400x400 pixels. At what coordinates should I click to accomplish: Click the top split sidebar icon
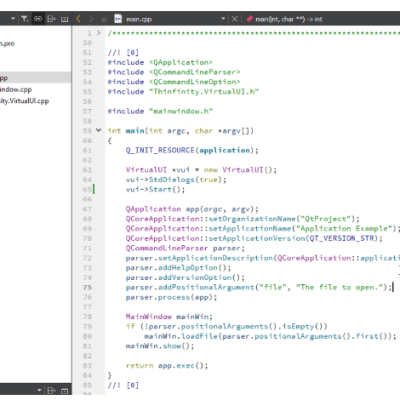click(x=51, y=19)
